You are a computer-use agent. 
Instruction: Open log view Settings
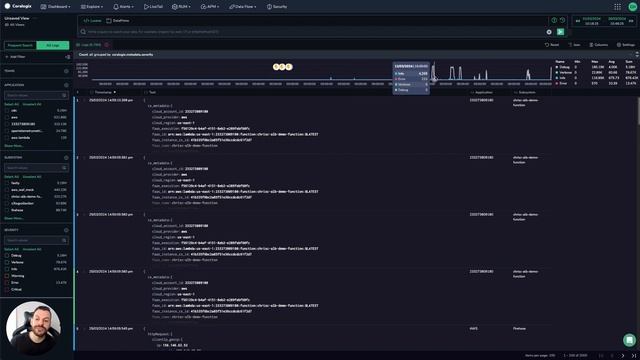626,45
